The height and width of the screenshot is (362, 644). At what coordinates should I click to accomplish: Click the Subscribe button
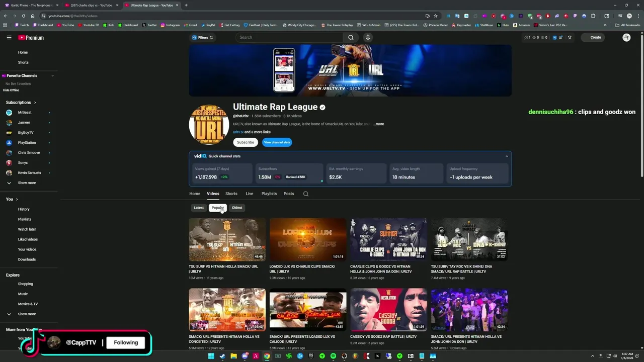click(x=246, y=142)
